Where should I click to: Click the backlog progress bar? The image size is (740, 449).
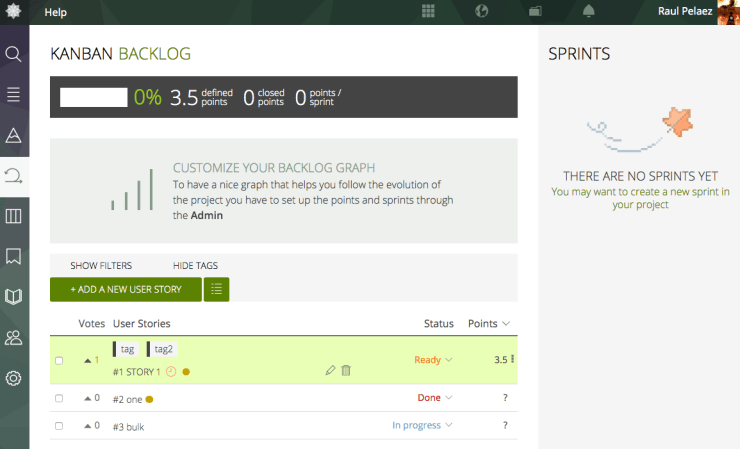coord(94,97)
